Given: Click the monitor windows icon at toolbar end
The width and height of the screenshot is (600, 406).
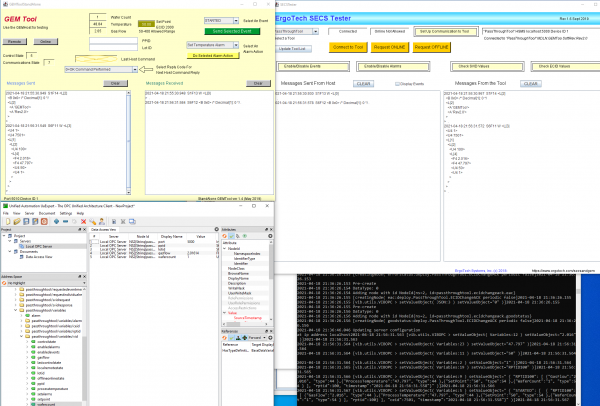Looking at the screenshot, I should click(x=132, y=222).
